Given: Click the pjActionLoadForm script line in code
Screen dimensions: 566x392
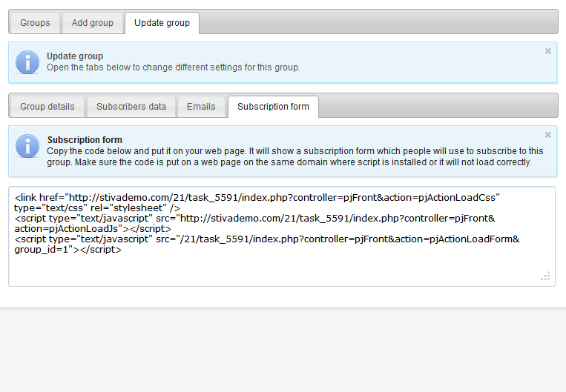Looking at the screenshot, I should coord(267,239).
